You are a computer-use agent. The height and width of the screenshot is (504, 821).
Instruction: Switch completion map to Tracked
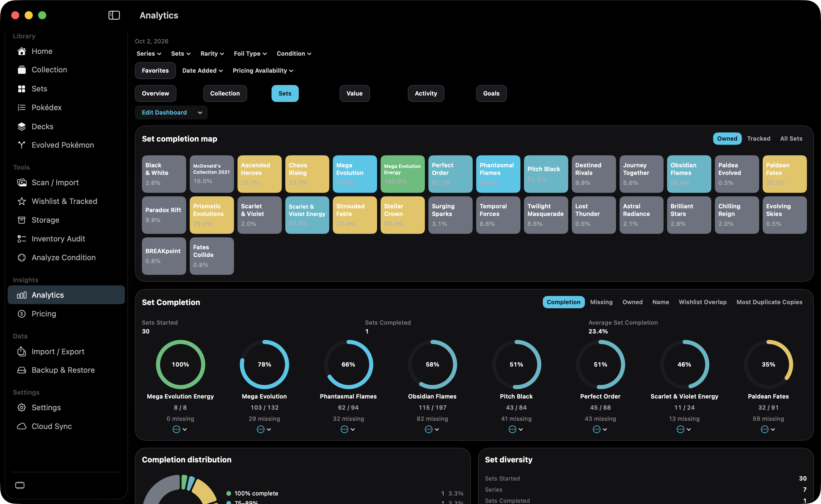tap(758, 139)
